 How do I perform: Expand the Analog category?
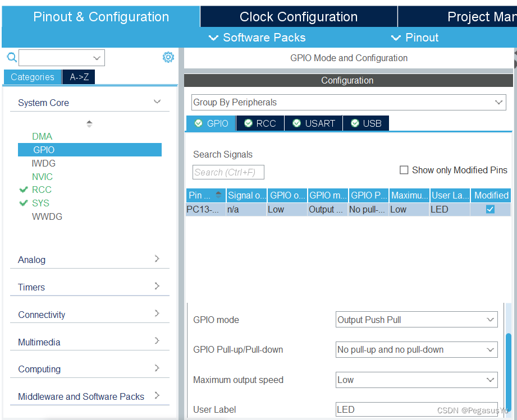[89, 260]
